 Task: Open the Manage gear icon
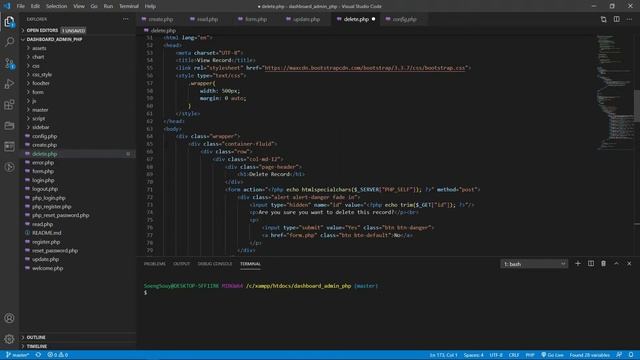click(x=9, y=339)
